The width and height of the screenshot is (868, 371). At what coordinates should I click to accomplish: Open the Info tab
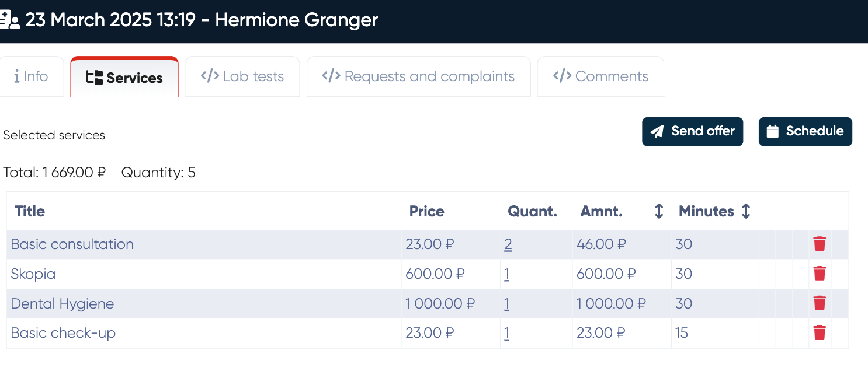point(32,76)
